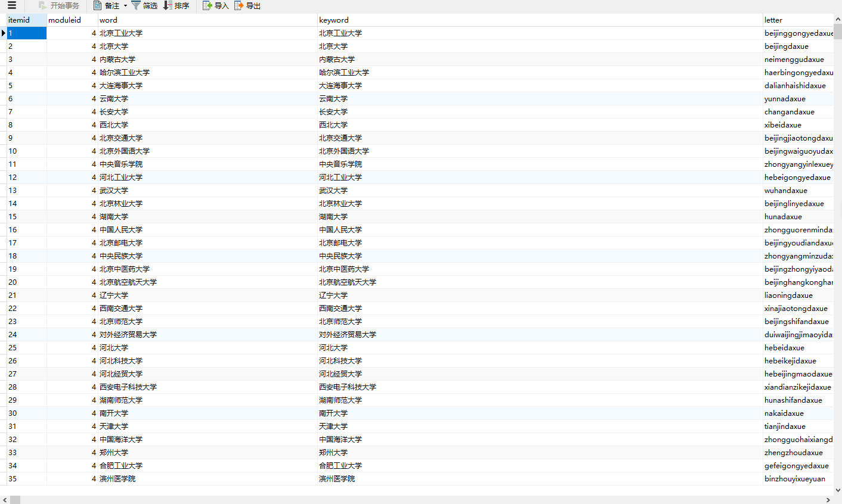Select word cell 西南交通大学
The width and height of the screenshot is (842, 504).
(x=208, y=308)
